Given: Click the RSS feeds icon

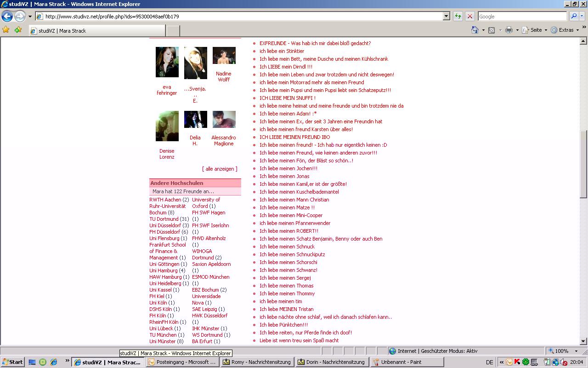Looking at the screenshot, I should [x=492, y=30].
